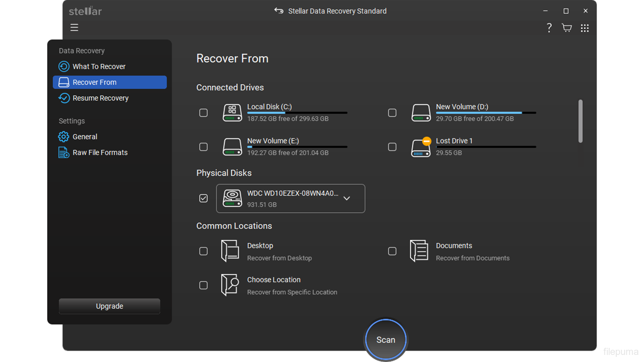Viewport: 644px width, 362px height.
Task: Enable the New Volume (E:) checkbox
Action: click(x=204, y=147)
